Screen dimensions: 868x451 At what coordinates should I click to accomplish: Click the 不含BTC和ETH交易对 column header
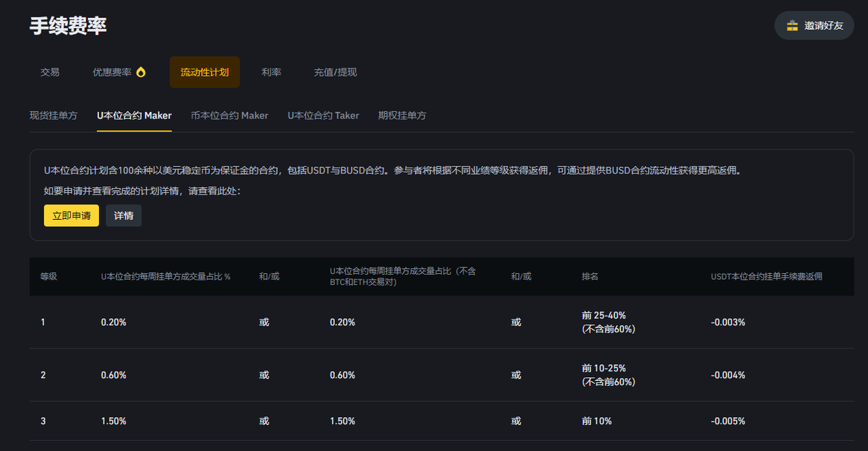pos(402,276)
